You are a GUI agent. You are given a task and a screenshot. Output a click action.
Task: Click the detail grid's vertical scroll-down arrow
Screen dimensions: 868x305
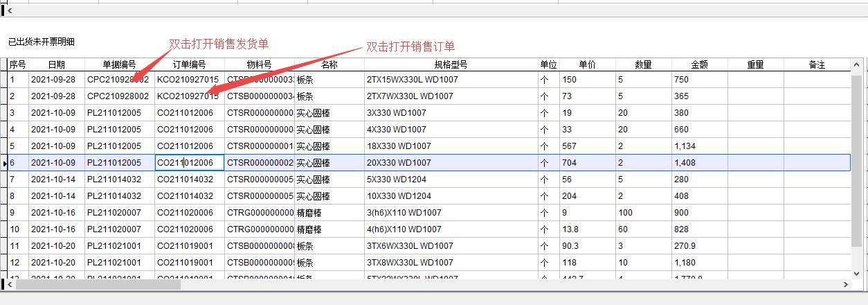(857, 272)
